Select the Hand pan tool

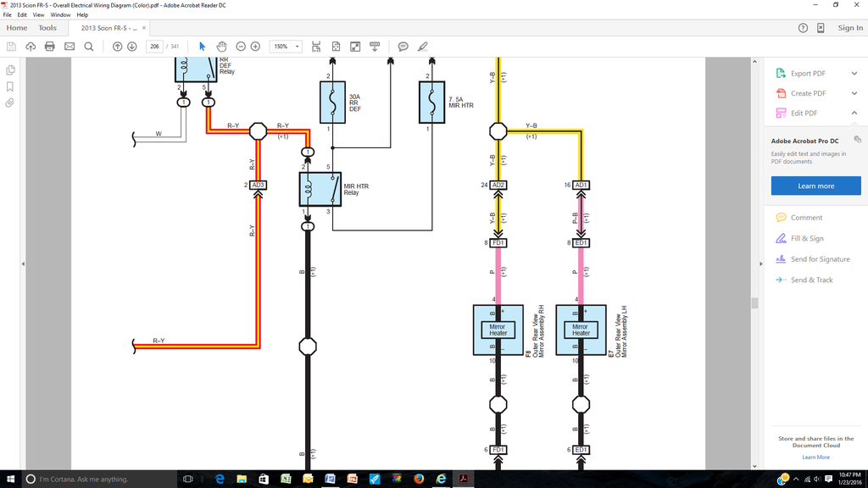221,46
